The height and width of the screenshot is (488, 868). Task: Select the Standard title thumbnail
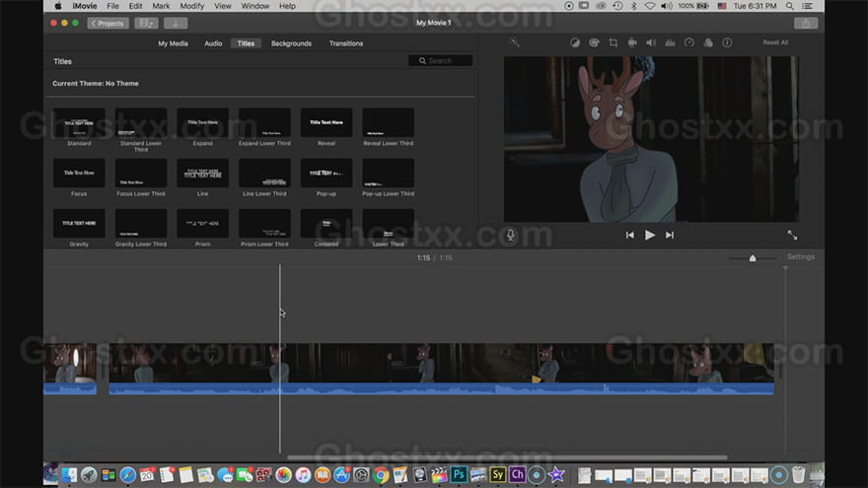[79, 122]
